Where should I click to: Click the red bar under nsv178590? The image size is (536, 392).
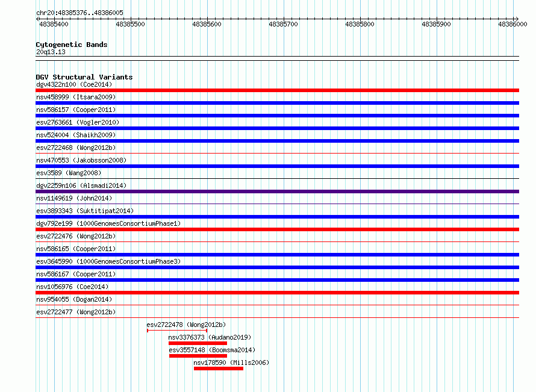(x=219, y=369)
